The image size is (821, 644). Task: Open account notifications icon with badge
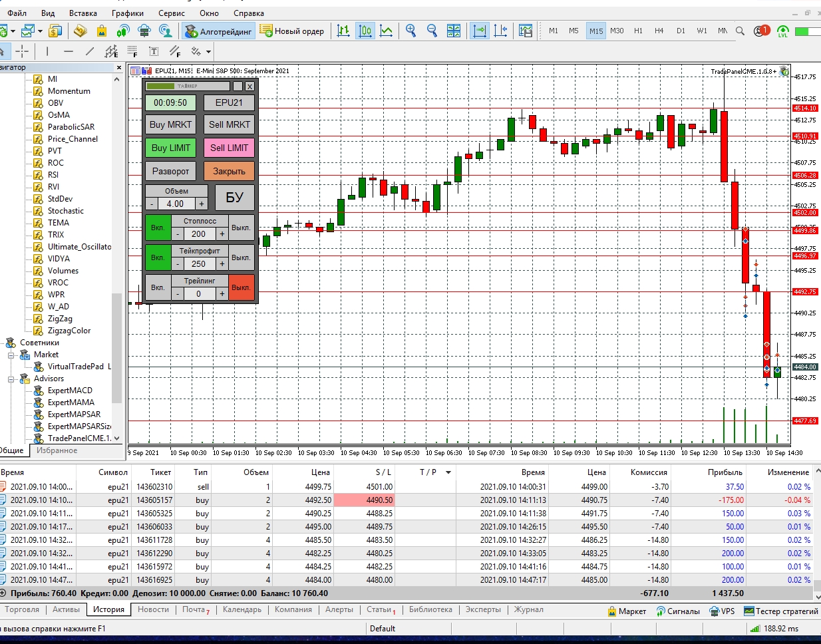coord(761,31)
